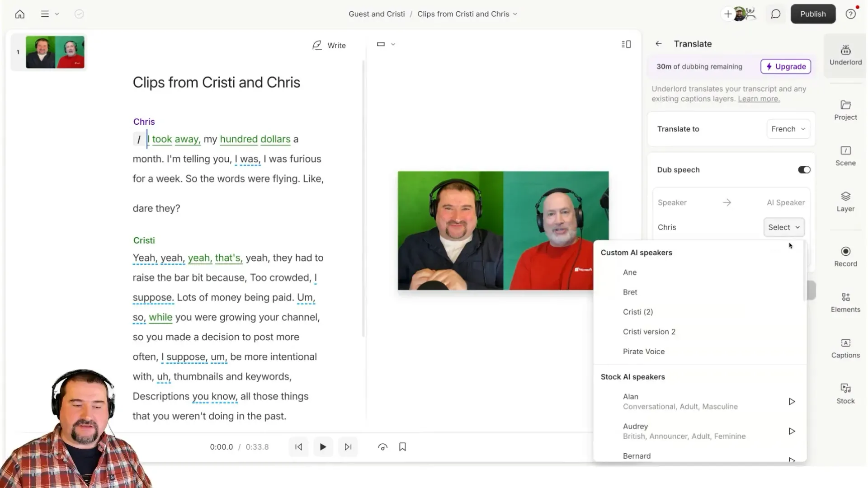Image resolution: width=868 pixels, height=488 pixels.
Task: Click the Publish button
Action: pyautogui.click(x=813, y=14)
